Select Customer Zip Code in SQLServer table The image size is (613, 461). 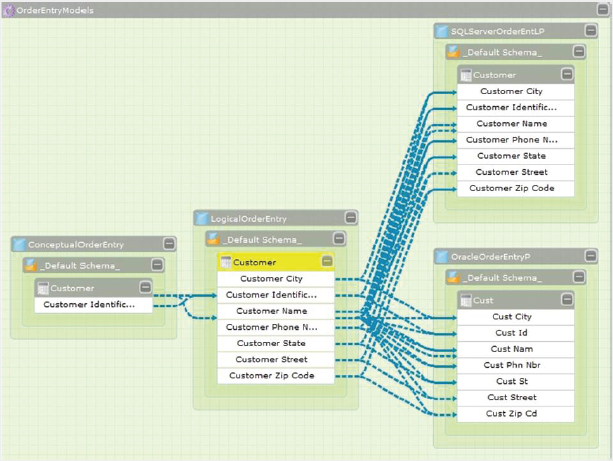pos(516,188)
